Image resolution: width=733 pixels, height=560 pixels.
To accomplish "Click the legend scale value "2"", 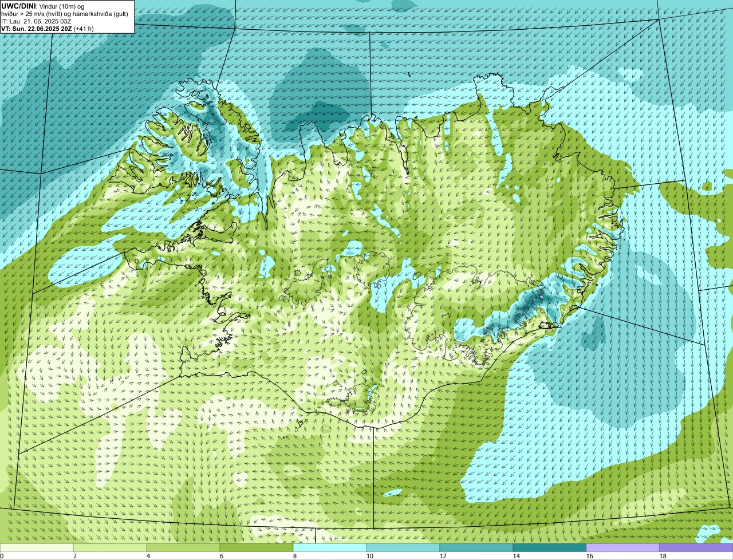I will [75, 556].
